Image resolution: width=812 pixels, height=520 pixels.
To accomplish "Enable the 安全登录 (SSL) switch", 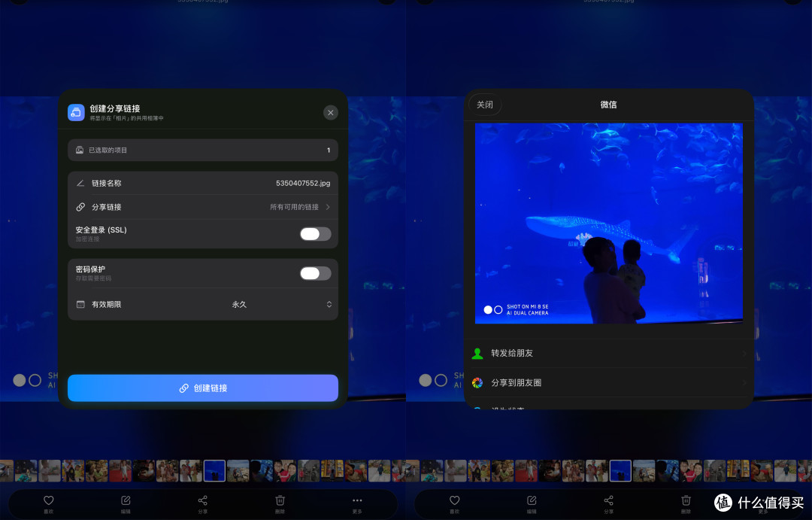I will click(315, 234).
